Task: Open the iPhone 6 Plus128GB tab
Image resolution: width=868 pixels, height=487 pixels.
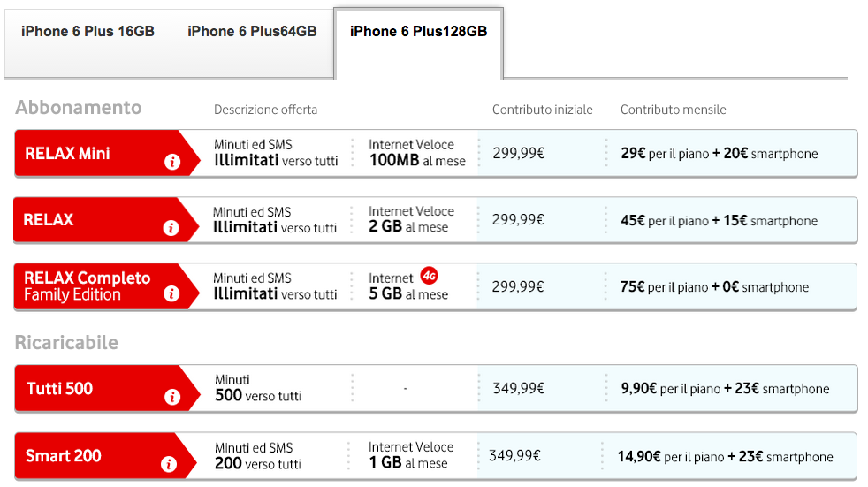Action: pos(418,32)
